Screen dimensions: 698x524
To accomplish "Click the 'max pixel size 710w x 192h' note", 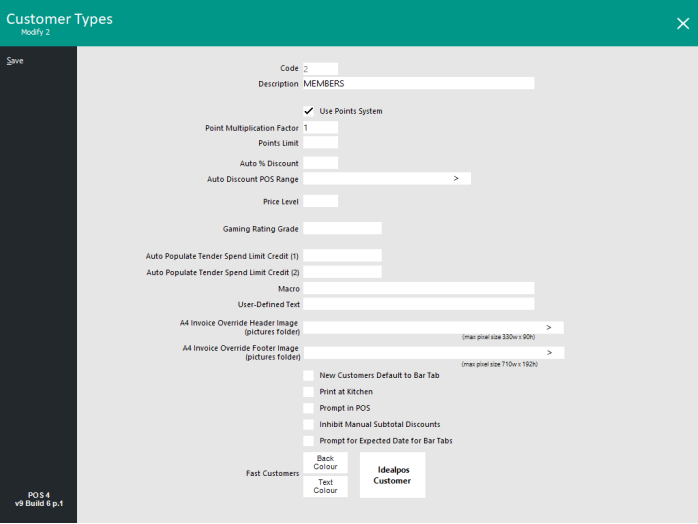I will pyautogui.click(x=499, y=364).
